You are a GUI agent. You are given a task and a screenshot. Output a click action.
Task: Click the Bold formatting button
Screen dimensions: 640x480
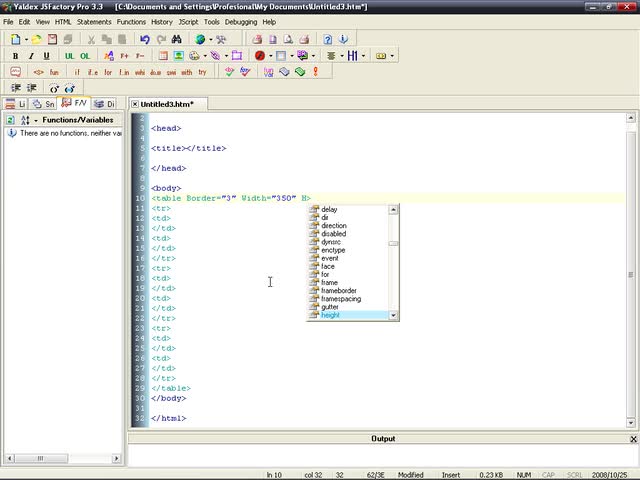click(x=15, y=56)
